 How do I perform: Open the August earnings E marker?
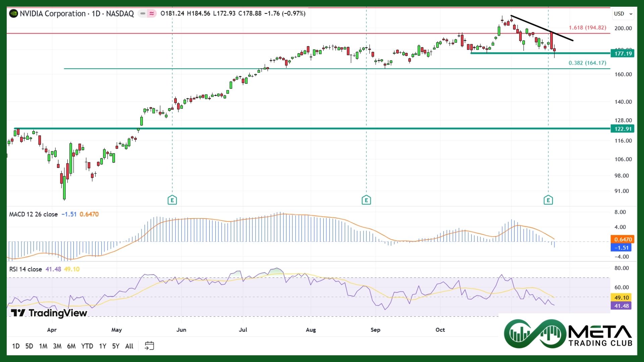coord(366,200)
